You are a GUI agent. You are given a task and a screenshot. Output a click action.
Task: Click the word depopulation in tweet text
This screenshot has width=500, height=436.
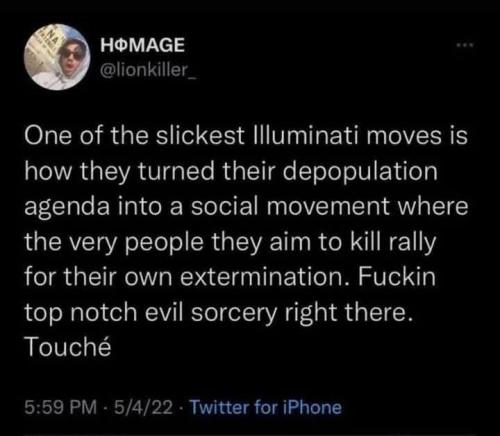(x=360, y=172)
